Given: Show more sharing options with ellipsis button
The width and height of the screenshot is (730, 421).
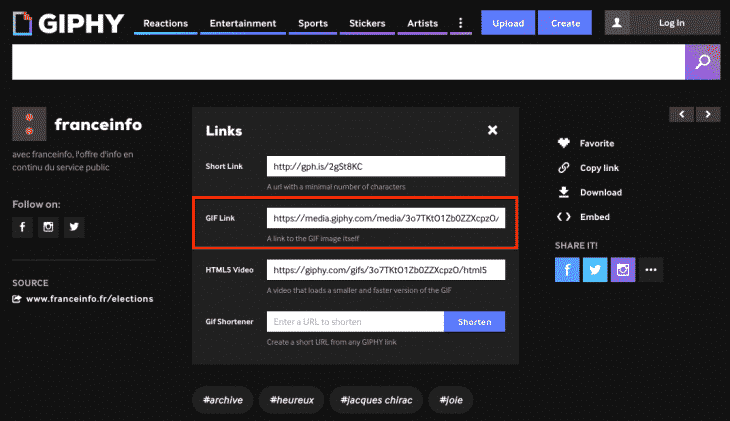Looking at the screenshot, I should [651, 269].
